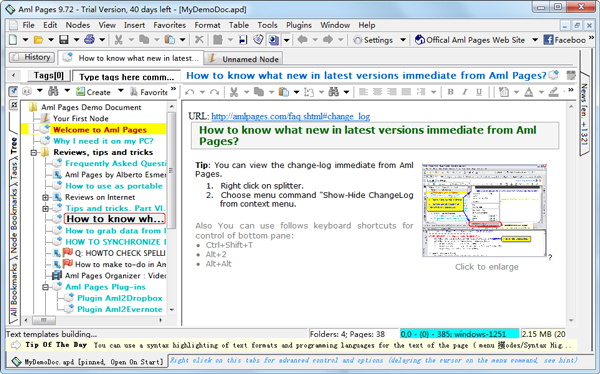This screenshot has height=374, width=600.
Task: Click the History button
Action: (x=32, y=57)
